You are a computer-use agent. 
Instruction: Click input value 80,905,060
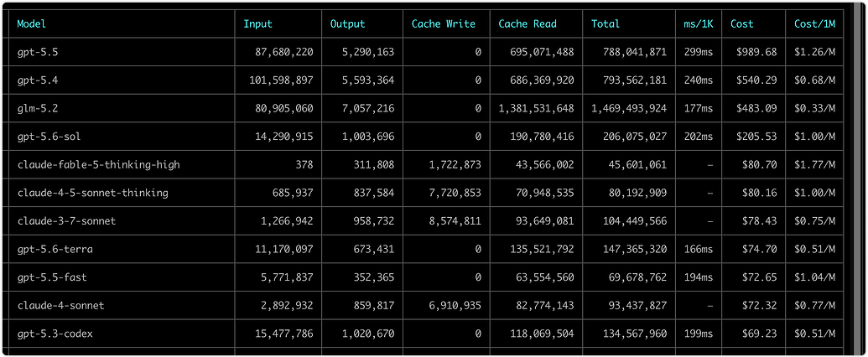(x=284, y=108)
